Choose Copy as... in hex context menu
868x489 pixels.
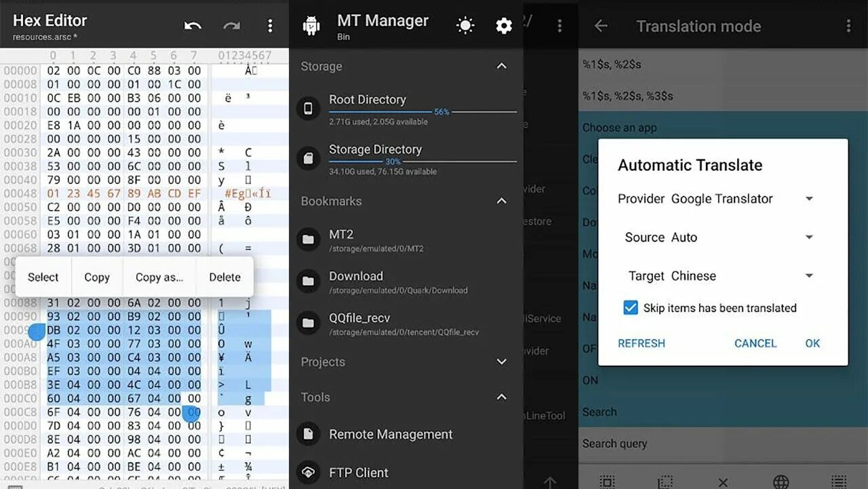(x=159, y=277)
